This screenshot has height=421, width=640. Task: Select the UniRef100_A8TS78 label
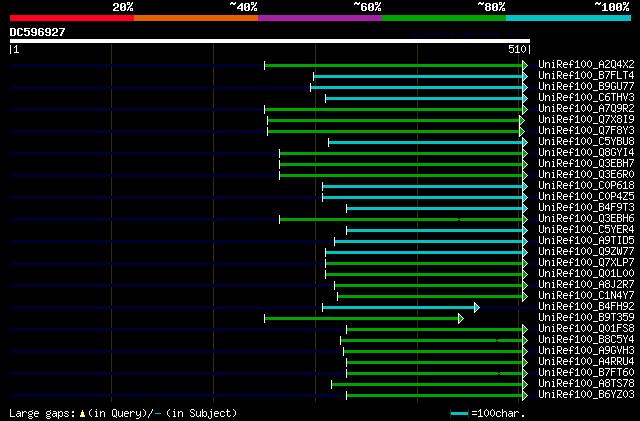[586, 384]
